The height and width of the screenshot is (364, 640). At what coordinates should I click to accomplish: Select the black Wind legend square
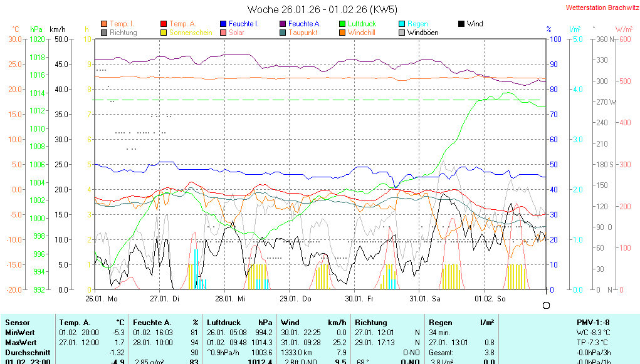click(461, 24)
